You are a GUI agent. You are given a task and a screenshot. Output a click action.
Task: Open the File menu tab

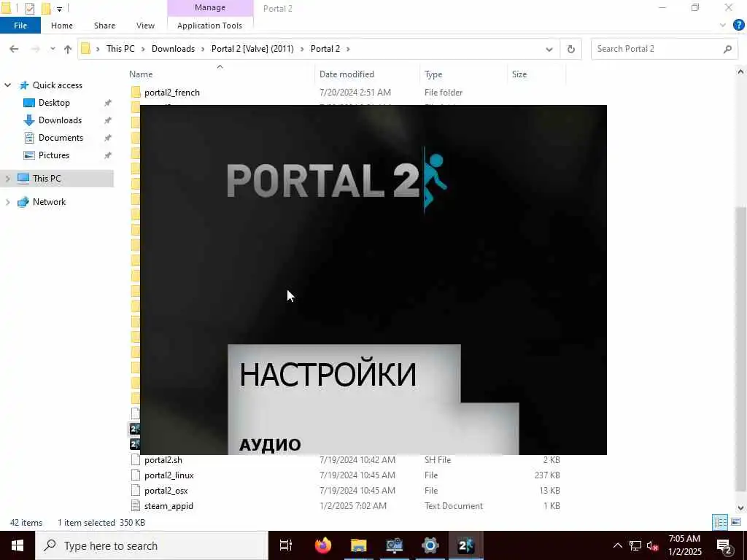(x=20, y=26)
